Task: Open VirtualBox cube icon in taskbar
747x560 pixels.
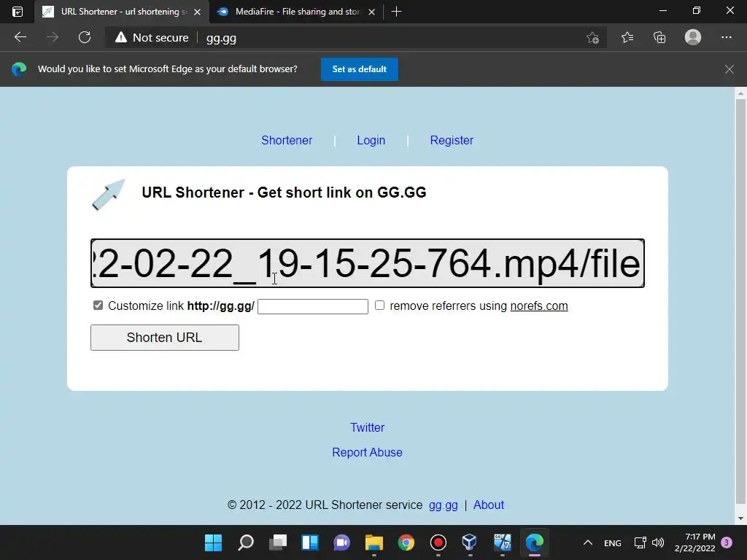Action: [x=470, y=542]
